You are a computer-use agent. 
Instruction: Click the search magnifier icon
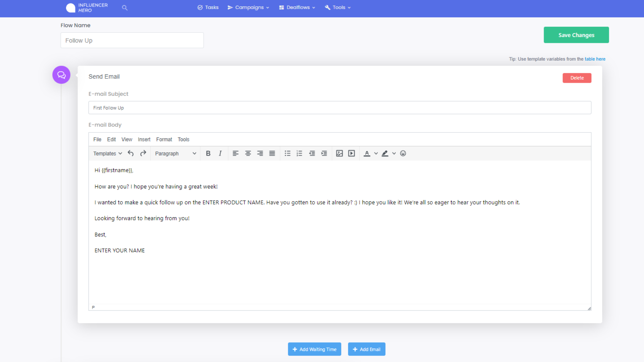click(125, 7)
